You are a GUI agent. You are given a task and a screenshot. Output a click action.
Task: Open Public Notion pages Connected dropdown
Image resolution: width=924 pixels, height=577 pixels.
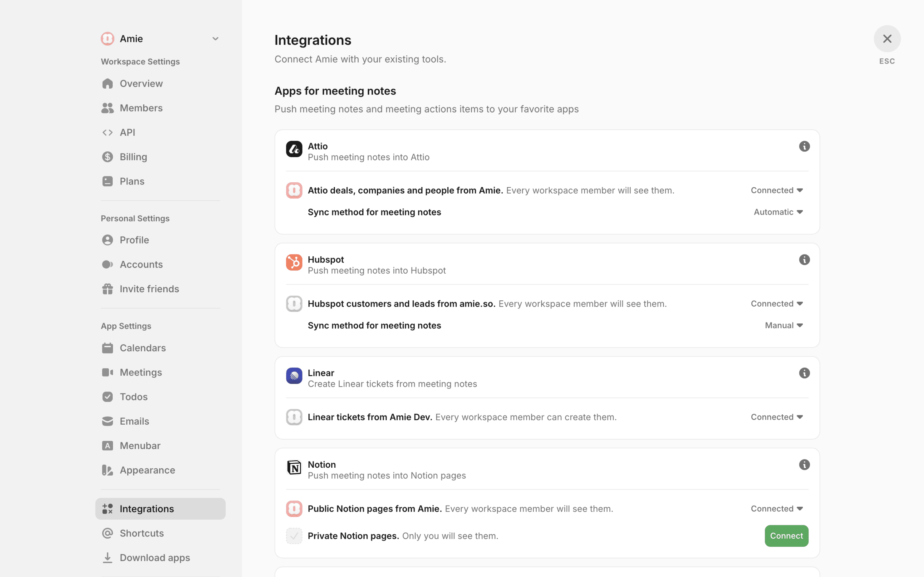point(777,508)
